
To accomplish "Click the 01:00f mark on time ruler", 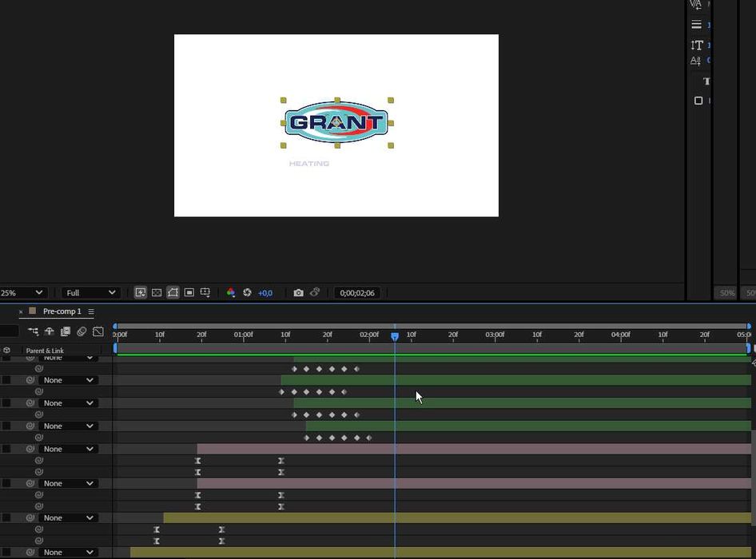I will coord(244,335).
